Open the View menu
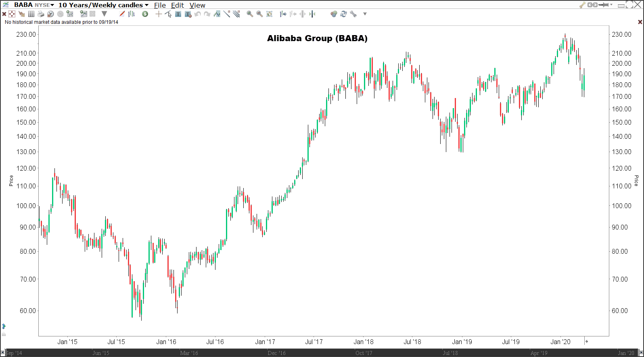 tap(197, 5)
